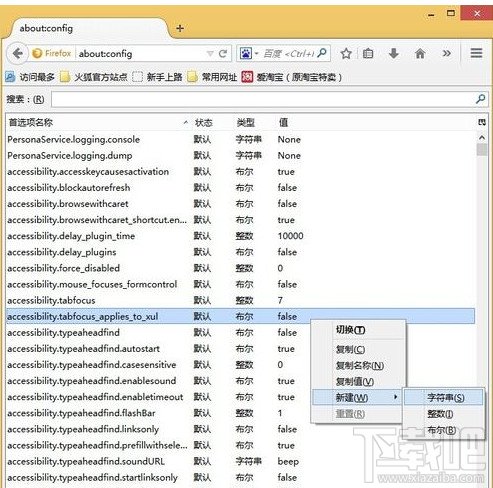
Task: Select accessibility.typeaheadfind.enabletimeout row
Action: pyautogui.click(x=158, y=397)
